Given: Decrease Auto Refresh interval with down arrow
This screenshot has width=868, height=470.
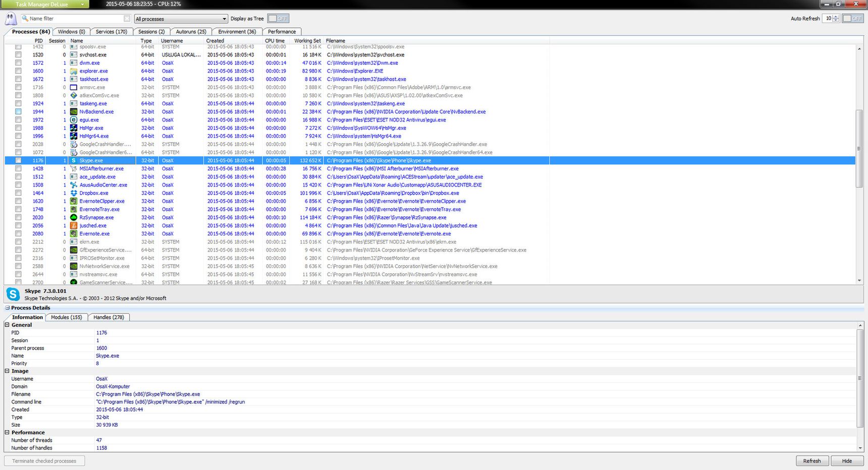Looking at the screenshot, I should [x=836, y=21].
